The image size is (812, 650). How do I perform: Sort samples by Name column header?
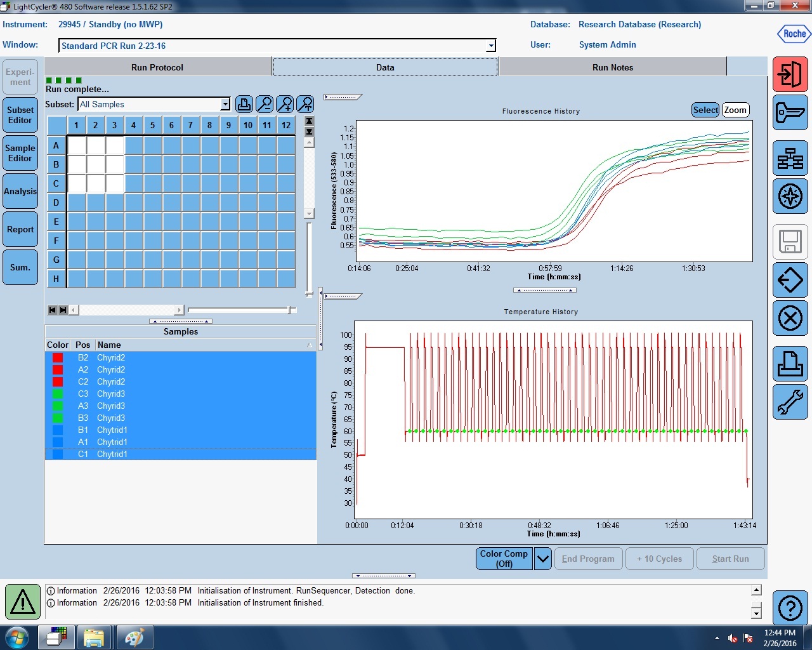pos(206,345)
